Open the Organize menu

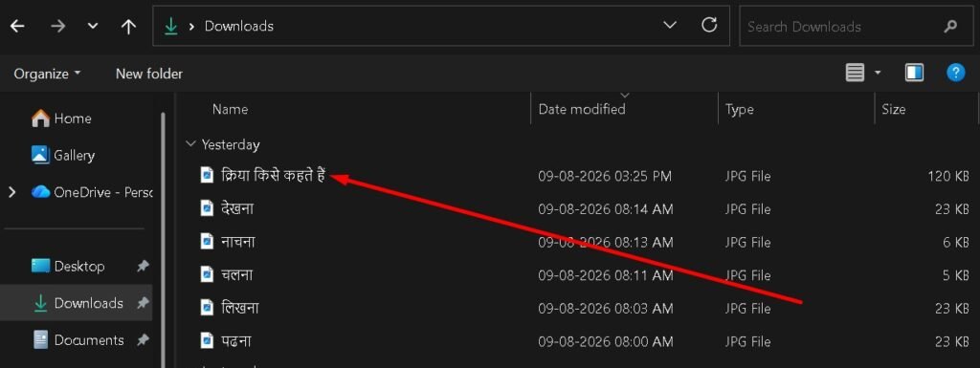(x=48, y=74)
